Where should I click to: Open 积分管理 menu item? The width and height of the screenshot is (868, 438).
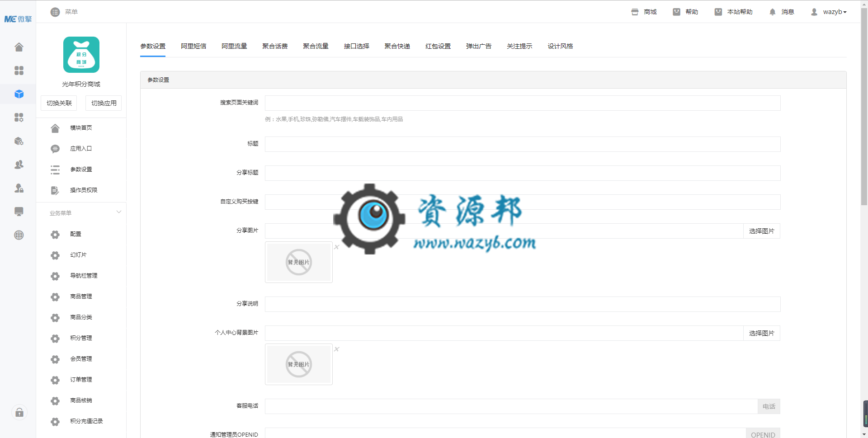(x=81, y=338)
